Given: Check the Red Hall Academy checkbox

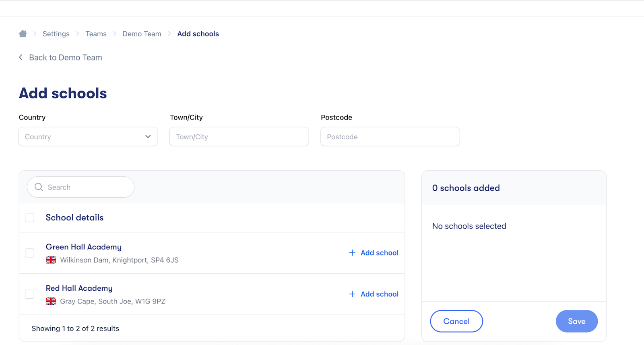Looking at the screenshot, I should point(30,294).
